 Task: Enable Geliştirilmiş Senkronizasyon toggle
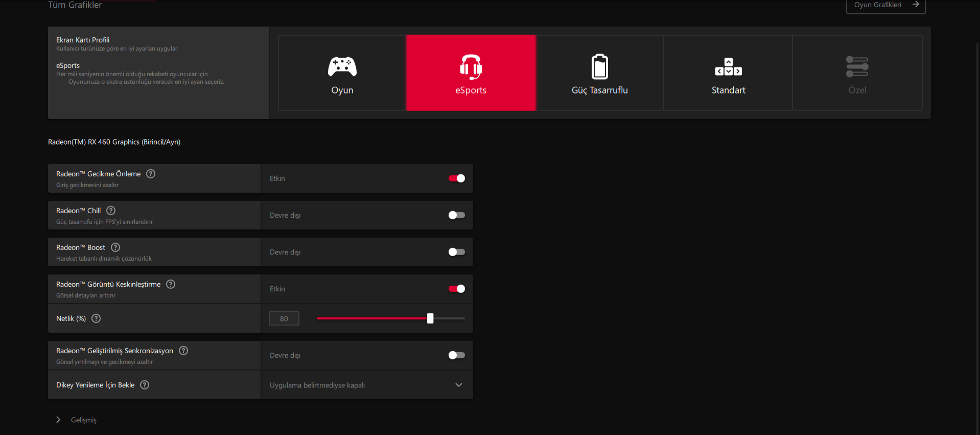(457, 355)
